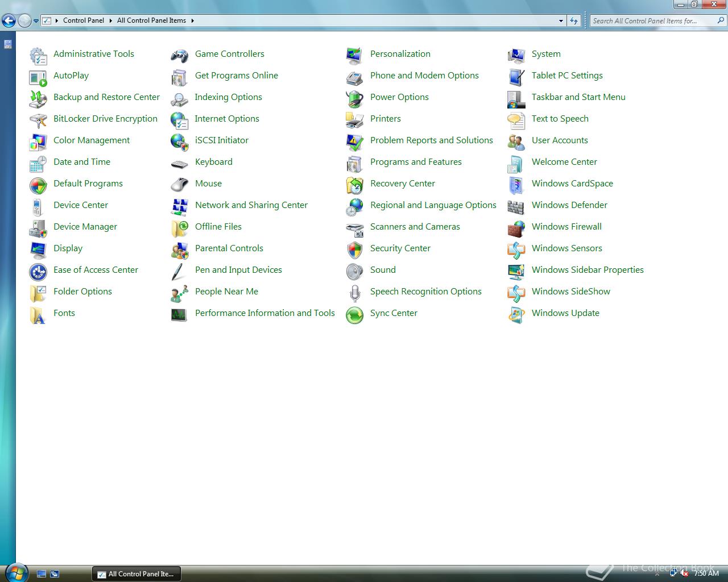The width and height of the screenshot is (728, 582).
Task: Open the Sound speaker icon
Action: point(355,272)
